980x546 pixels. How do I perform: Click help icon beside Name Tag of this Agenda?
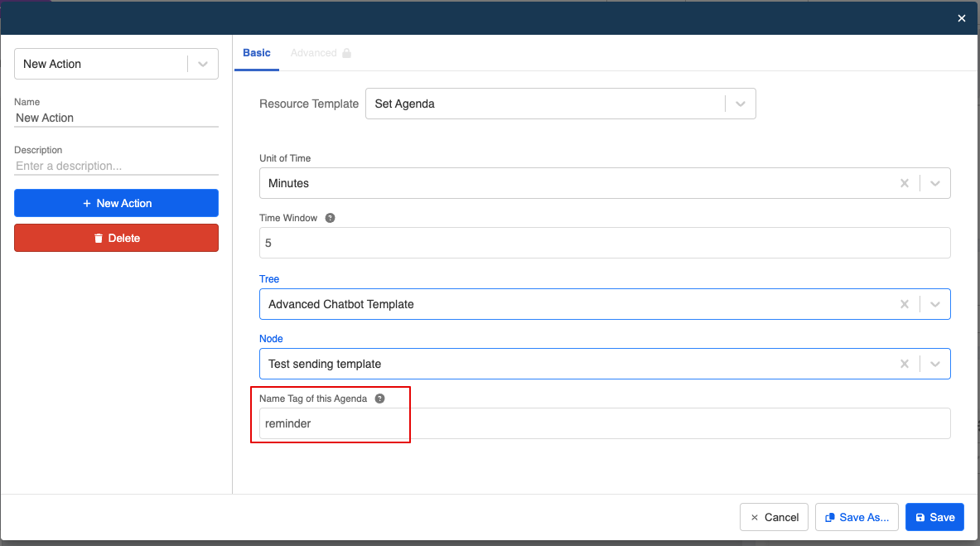(x=379, y=399)
